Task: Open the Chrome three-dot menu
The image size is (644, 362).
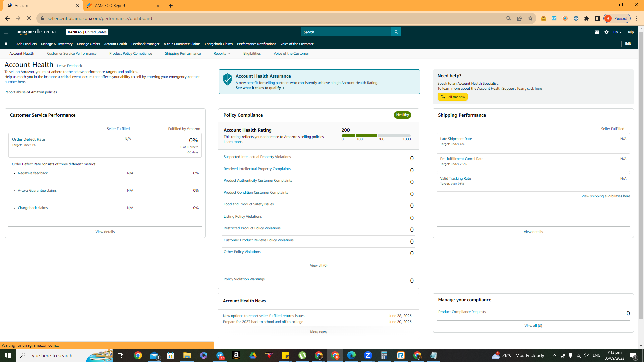Action: [x=637, y=18]
